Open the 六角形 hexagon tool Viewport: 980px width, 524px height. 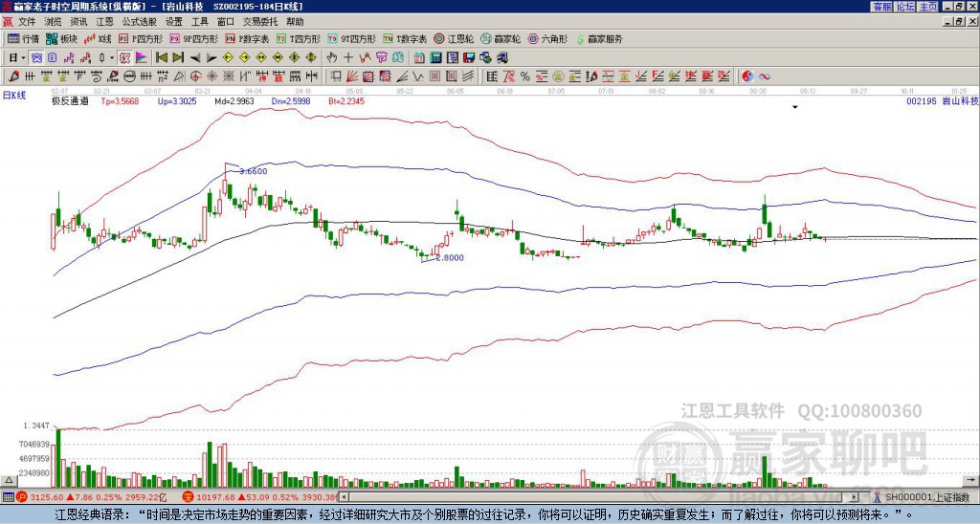coord(547,38)
